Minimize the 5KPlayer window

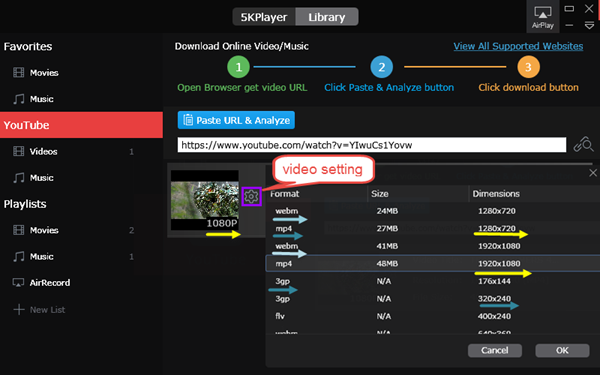click(x=569, y=26)
